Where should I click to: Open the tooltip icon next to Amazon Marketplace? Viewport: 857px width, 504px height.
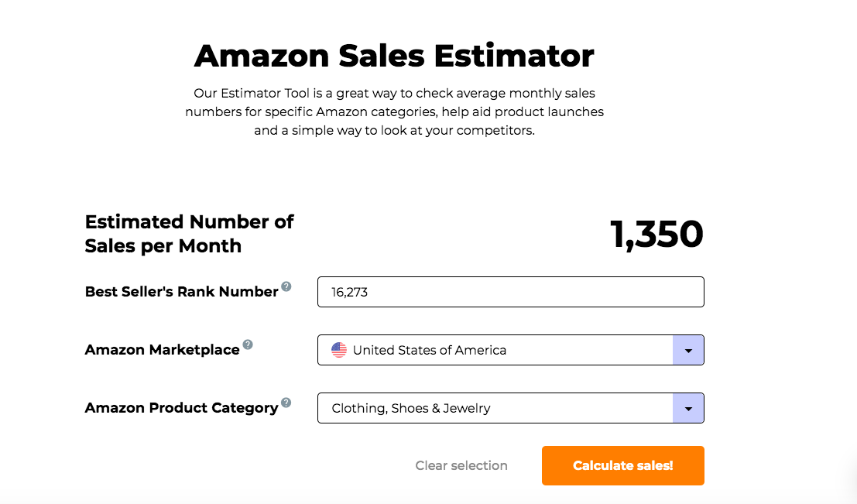pos(246,344)
